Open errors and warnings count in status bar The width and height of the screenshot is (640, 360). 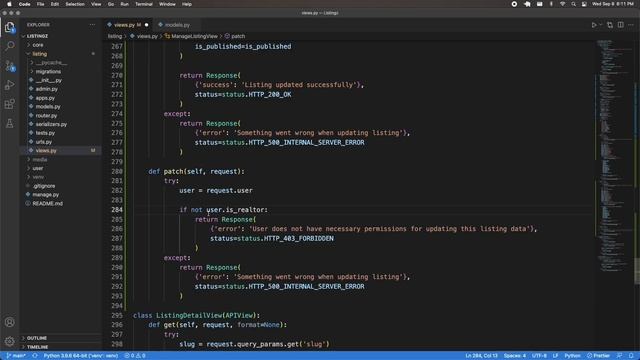coord(135,356)
